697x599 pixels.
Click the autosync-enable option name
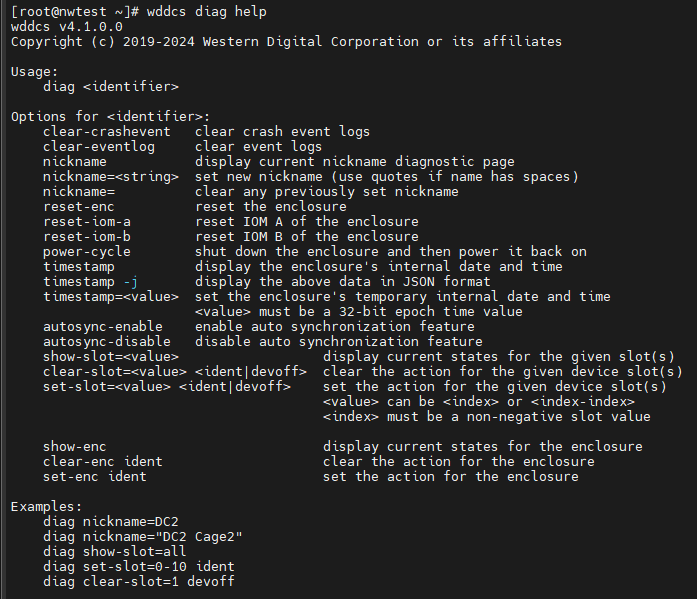click(102, 326)
